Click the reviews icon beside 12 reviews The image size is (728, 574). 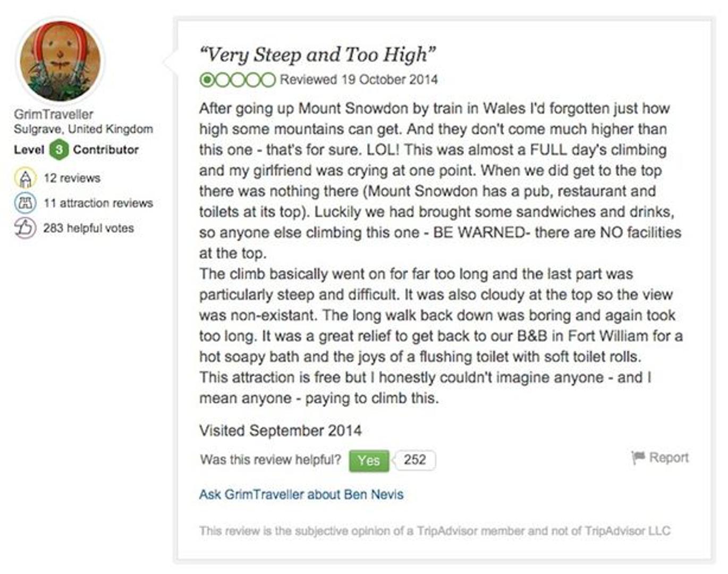(25, 178)
